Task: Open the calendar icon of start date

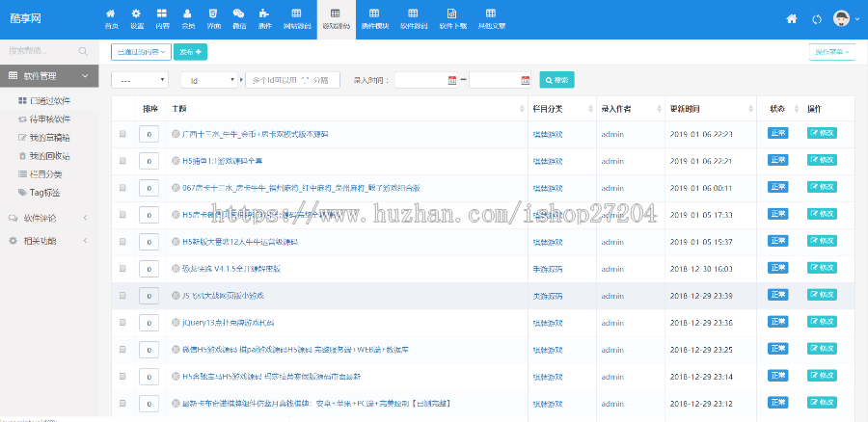Action: click(x=452, y=80)
